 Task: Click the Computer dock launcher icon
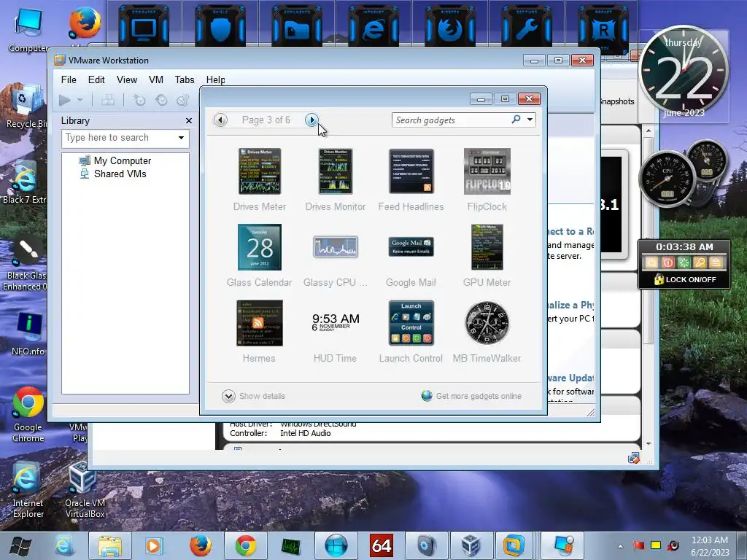tap(144, 28)
